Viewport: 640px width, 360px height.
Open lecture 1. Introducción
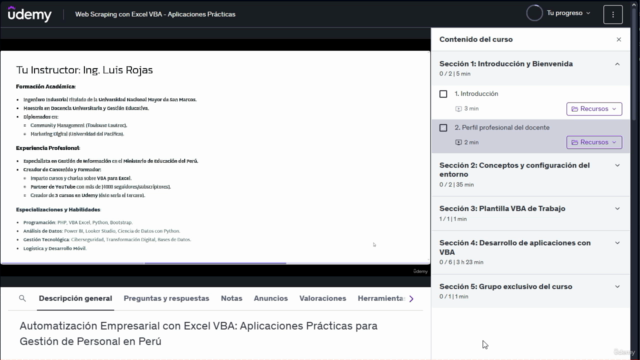[x=476, y=94]
